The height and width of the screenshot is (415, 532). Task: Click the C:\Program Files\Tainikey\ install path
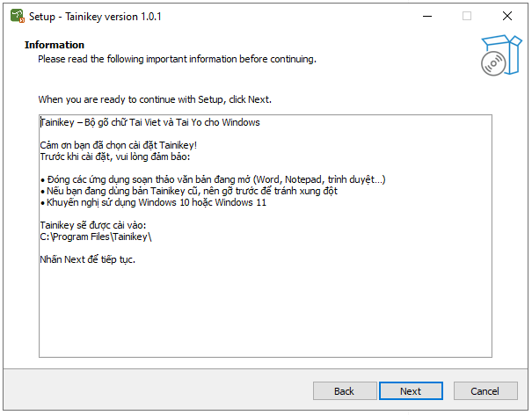97,237
